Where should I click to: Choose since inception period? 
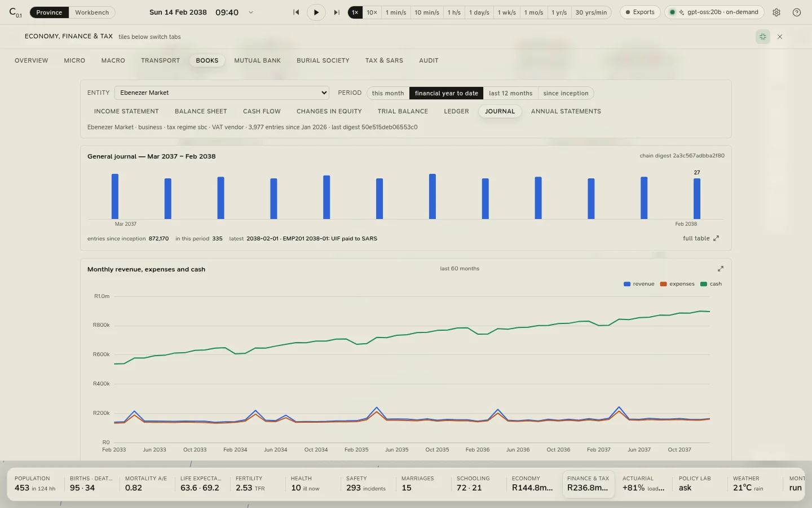(566, 93)
